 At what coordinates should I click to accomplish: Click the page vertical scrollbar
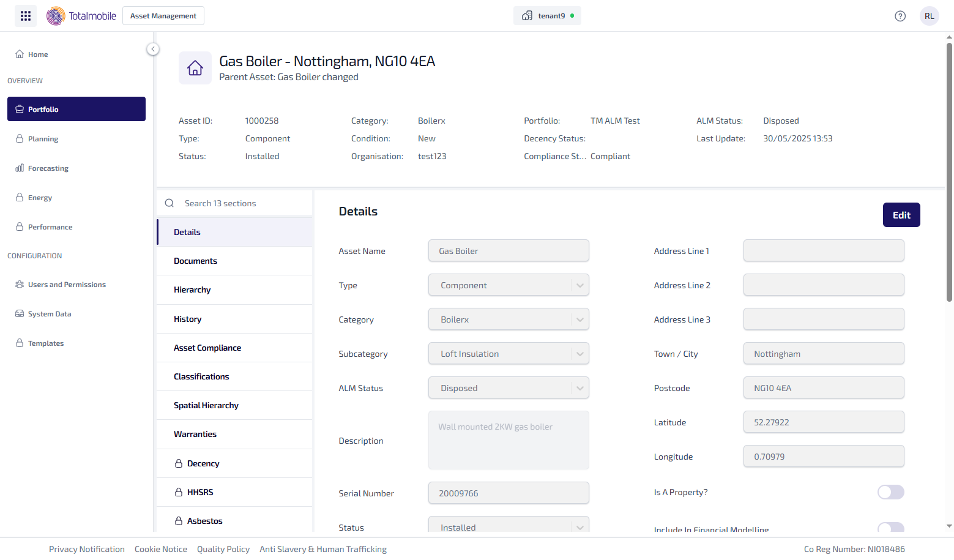(949, 171)
